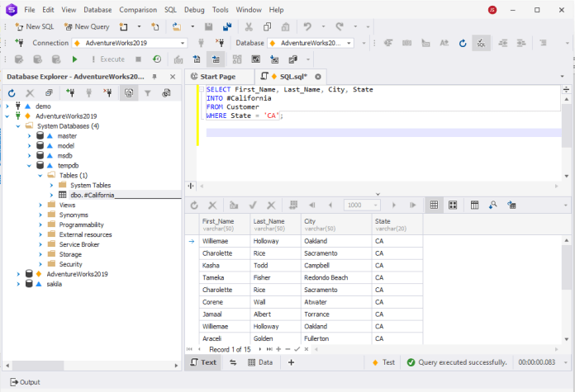Viewport: 575px width, 392px height.
Task: Run the query with the green Execute arrow
Action: point(74,59)
